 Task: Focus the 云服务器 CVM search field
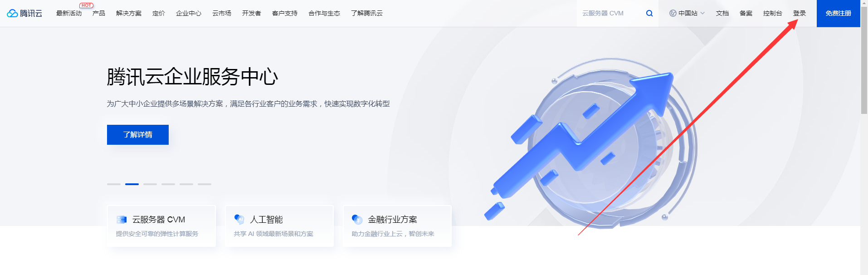[610, 13]
